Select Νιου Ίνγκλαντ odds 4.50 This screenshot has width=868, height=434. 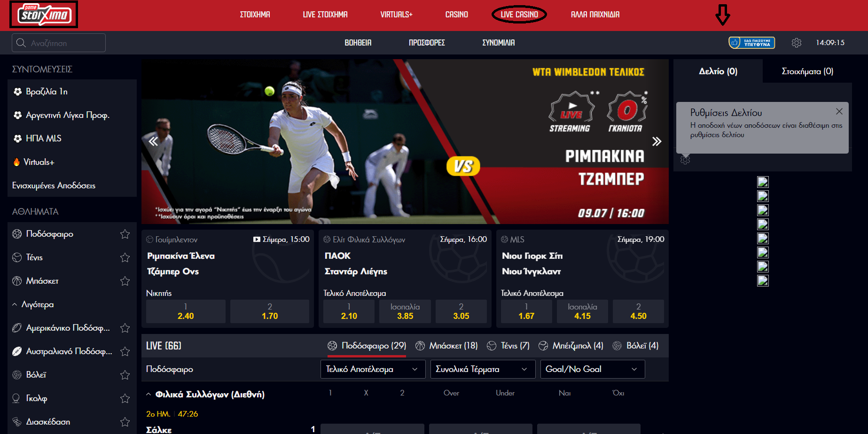click(638, 311)
